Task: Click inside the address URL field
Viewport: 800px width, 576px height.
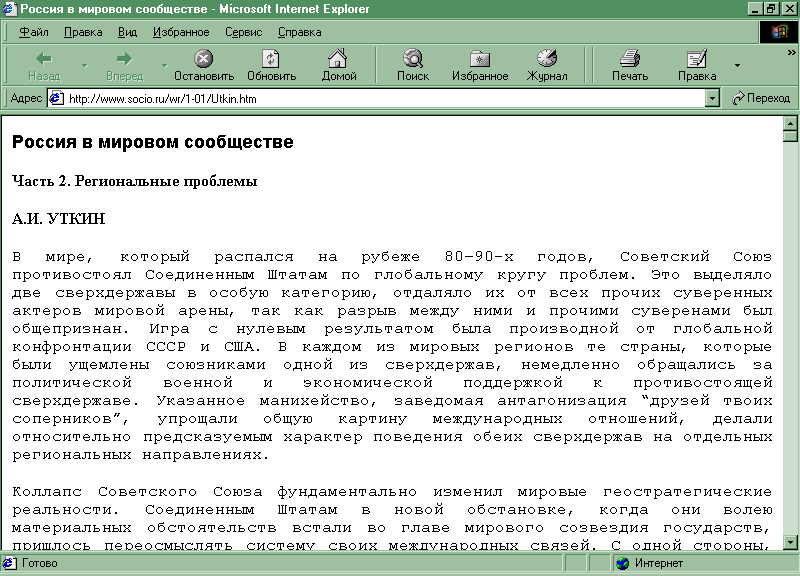Action: coord(380,98)
